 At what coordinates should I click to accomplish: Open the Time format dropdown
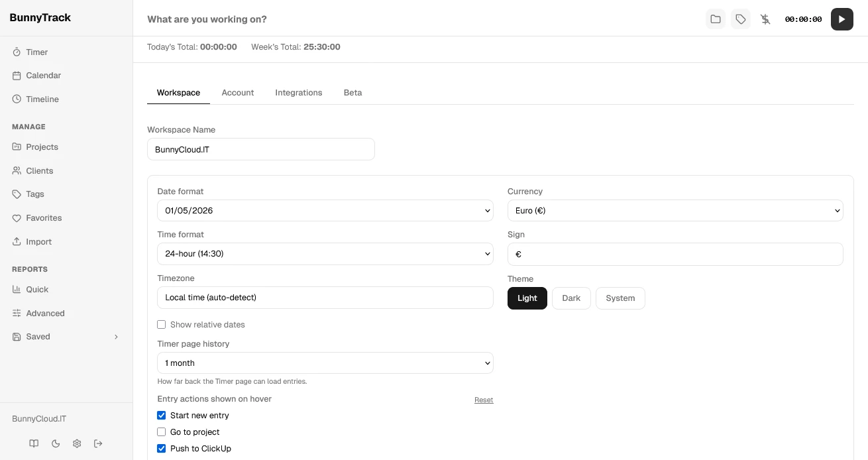click(x=325, y=254)
